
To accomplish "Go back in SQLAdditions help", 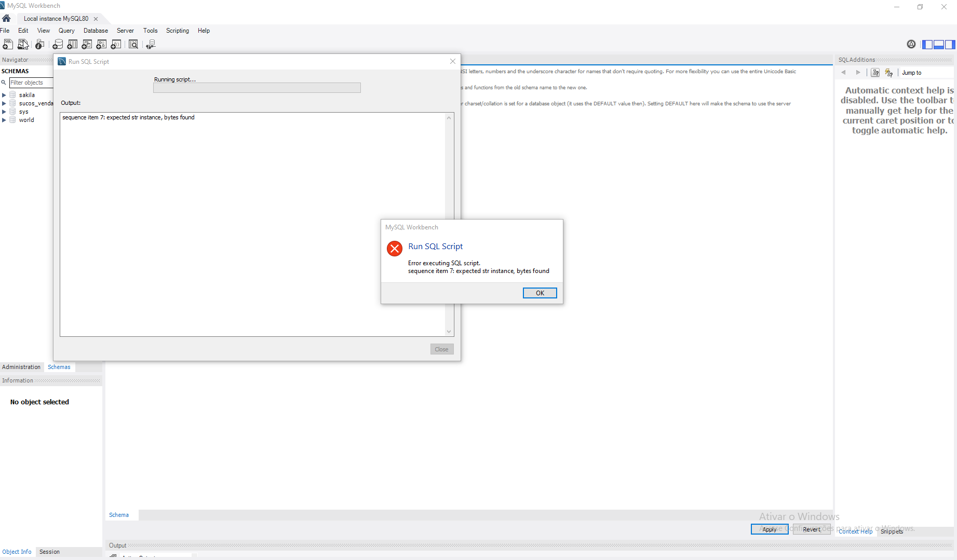I will (x=844, y=73).
